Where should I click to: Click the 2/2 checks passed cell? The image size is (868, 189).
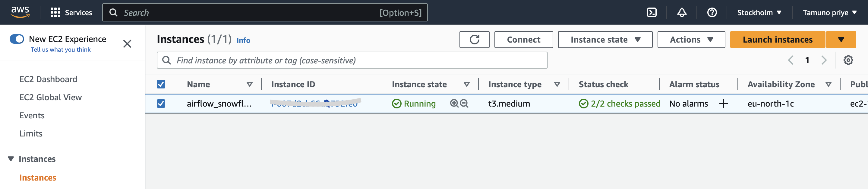tap(619, 103)
